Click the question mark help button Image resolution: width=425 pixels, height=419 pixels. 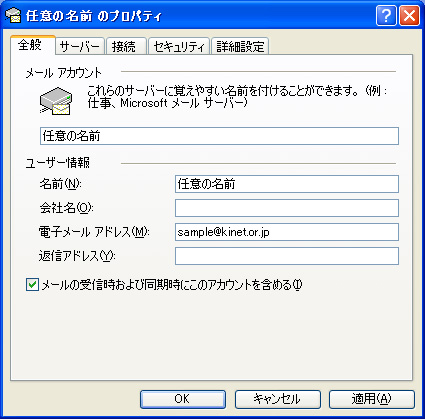(x=386, y=15)
